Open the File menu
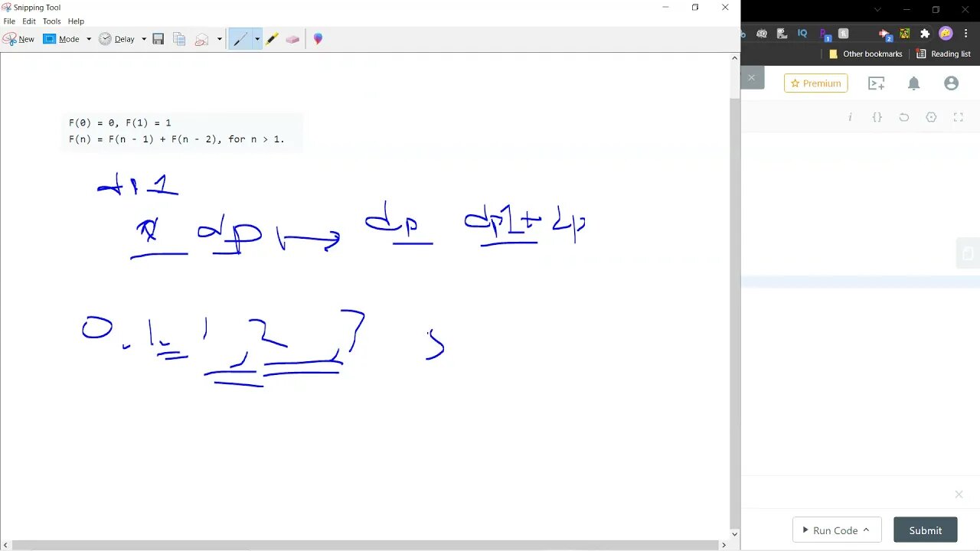This screenshot has height=551, width=980. (x=9, y=21)
